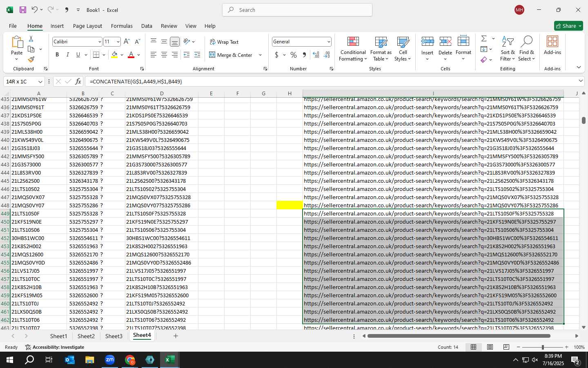The width and height of the screenshot is (588, 368).
Task: Open Chrome from the Windows taskbar
Action: [x=130, y=360]
